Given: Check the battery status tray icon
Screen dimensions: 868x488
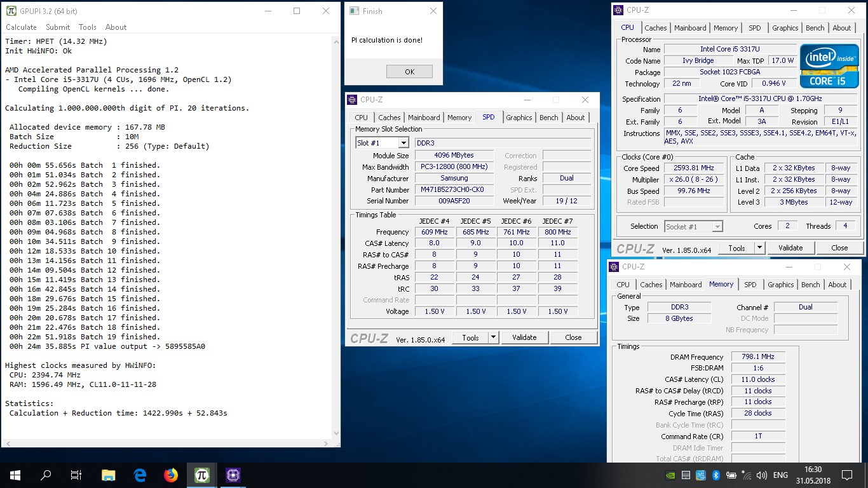Looking at the screenshot, I should [x=731, y=475].
